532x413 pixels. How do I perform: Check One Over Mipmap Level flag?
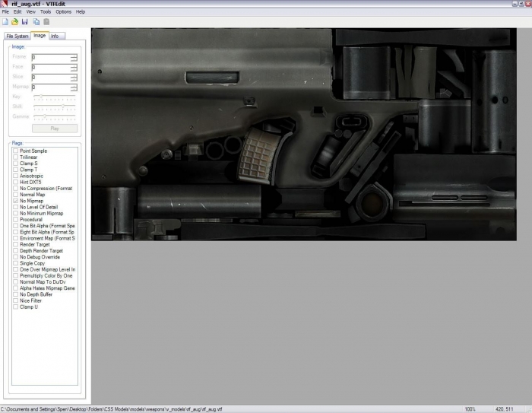pos(16,269)
